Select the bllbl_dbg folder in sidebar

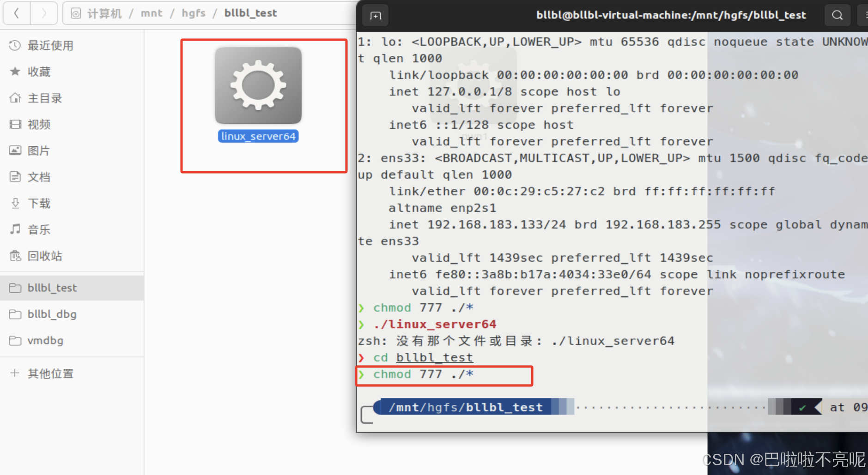[52, 314]
